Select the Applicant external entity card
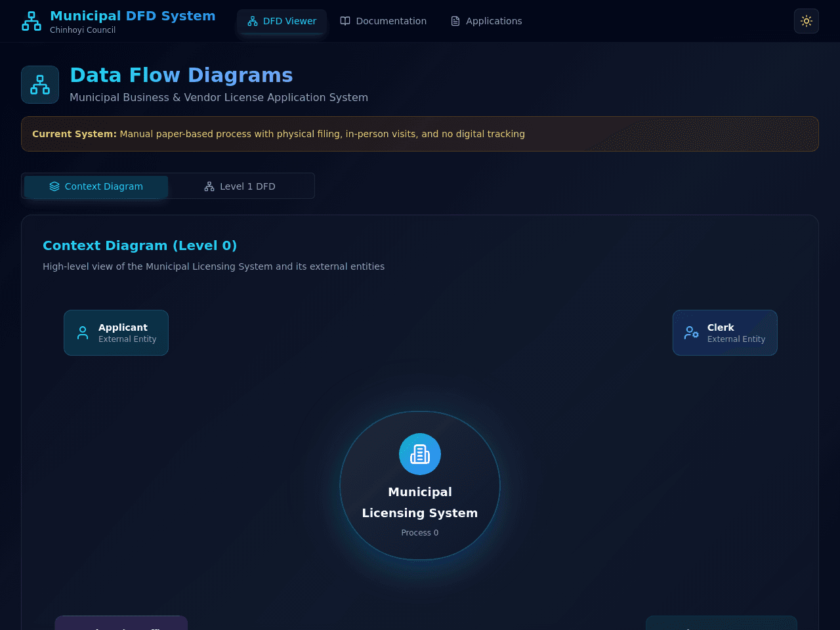Screen dimensions: 840x630 tap(116, 333)
